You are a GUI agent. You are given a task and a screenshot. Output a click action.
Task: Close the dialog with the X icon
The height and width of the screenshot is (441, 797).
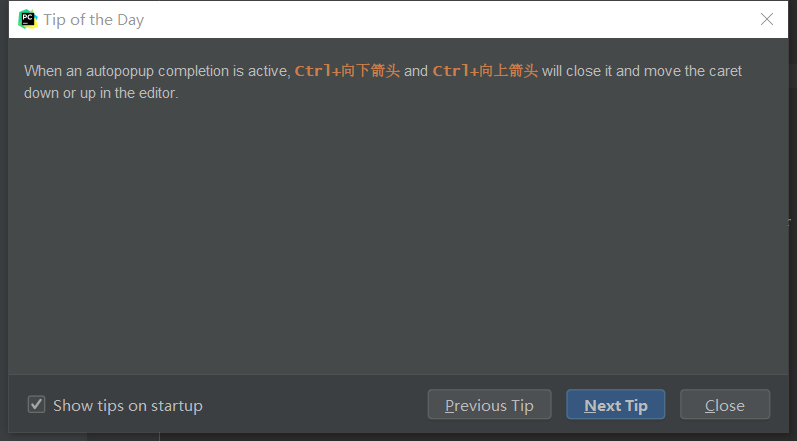coord(767,19)
